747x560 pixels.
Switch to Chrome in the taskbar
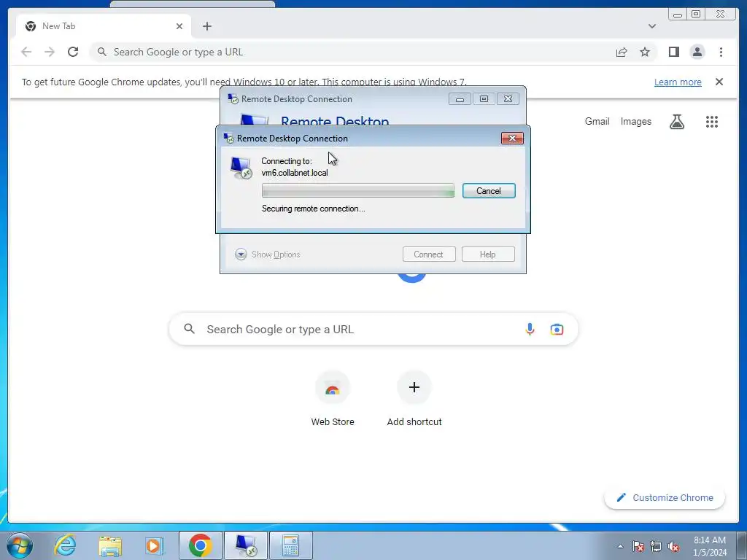[x=200, y=545]
